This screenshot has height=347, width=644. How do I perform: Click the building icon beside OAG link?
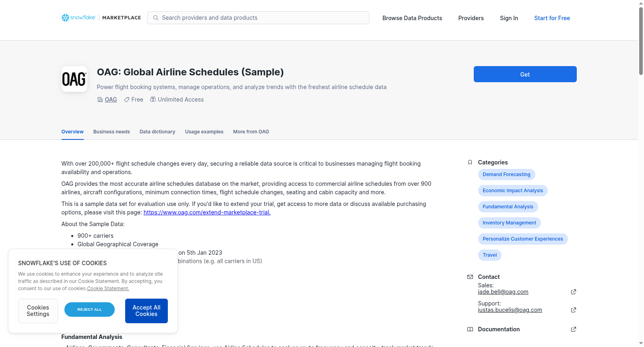tap(100, 100)
